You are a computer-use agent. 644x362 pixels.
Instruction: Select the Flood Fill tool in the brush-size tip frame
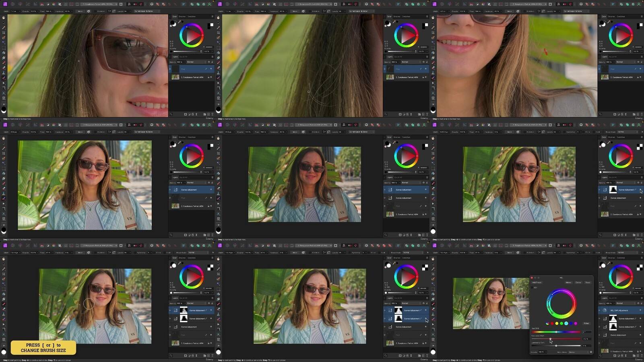point(4,294)
